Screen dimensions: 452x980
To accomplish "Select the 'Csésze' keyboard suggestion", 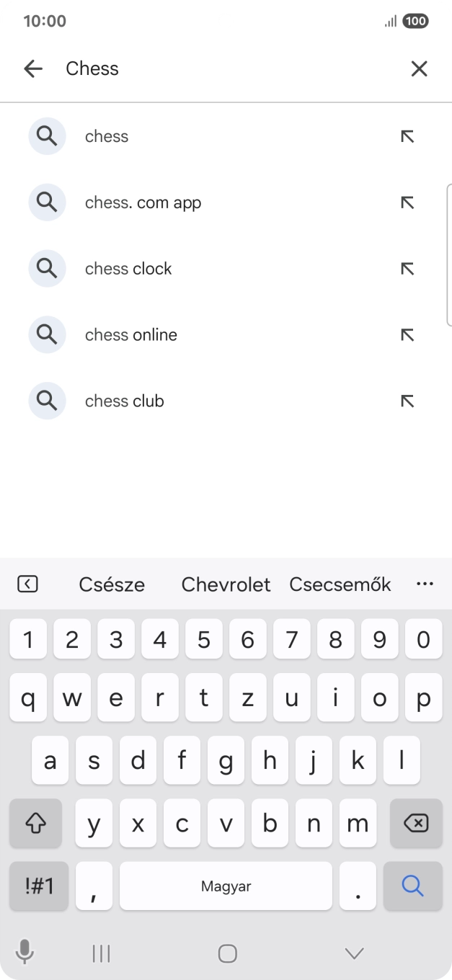I will click(x=112, y=584).
